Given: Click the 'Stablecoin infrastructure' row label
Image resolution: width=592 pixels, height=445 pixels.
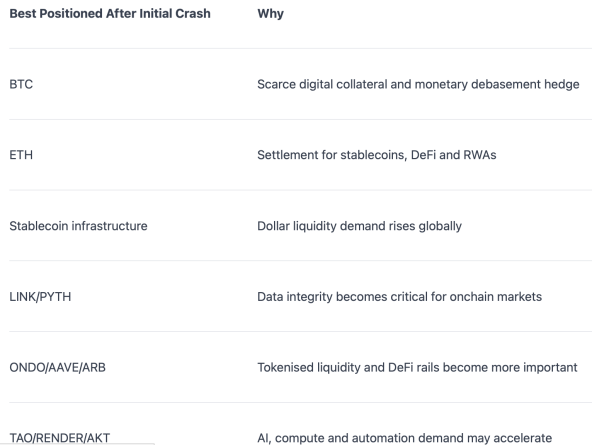Looking at the screenshot, I should [x=79, y=226].
